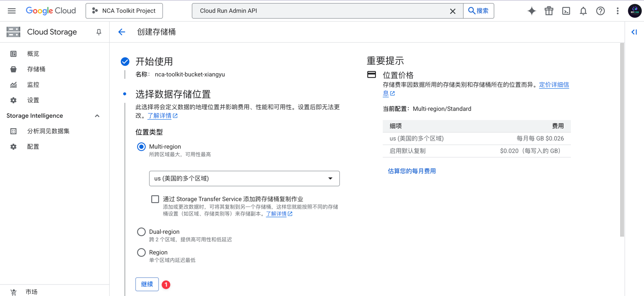
Task: Select 存储桶 in the Cloud Storage sidebar
Action: [x=37, y=69]
